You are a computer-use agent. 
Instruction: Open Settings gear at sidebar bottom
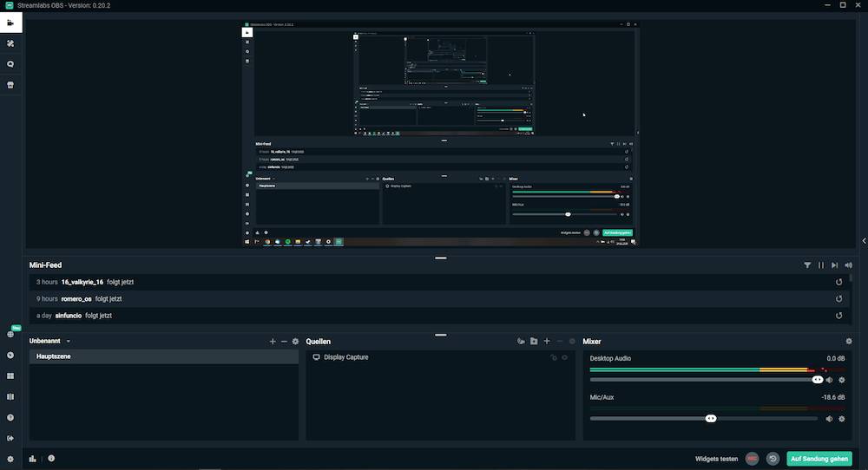10,459
